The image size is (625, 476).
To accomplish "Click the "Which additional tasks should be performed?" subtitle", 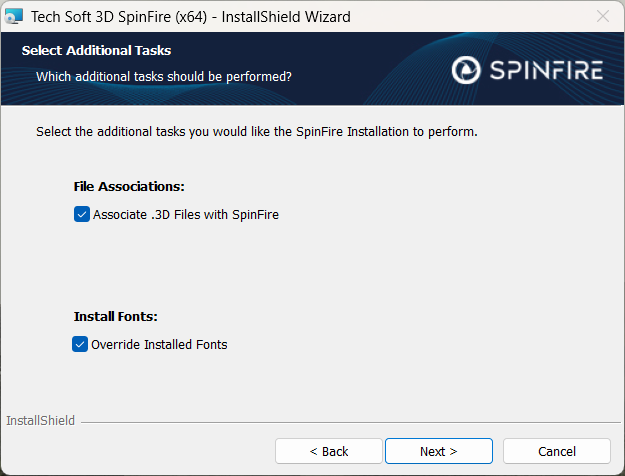I will (x=164, y=76).
